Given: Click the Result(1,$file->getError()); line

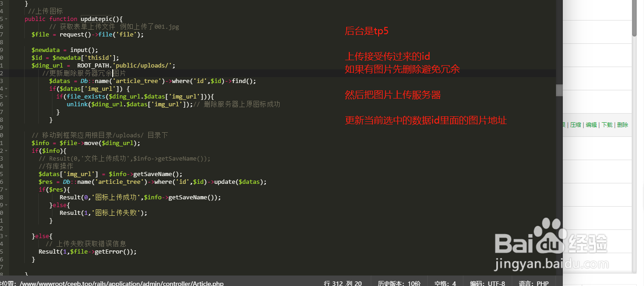Looking at the screenshot, I should 88,251.
